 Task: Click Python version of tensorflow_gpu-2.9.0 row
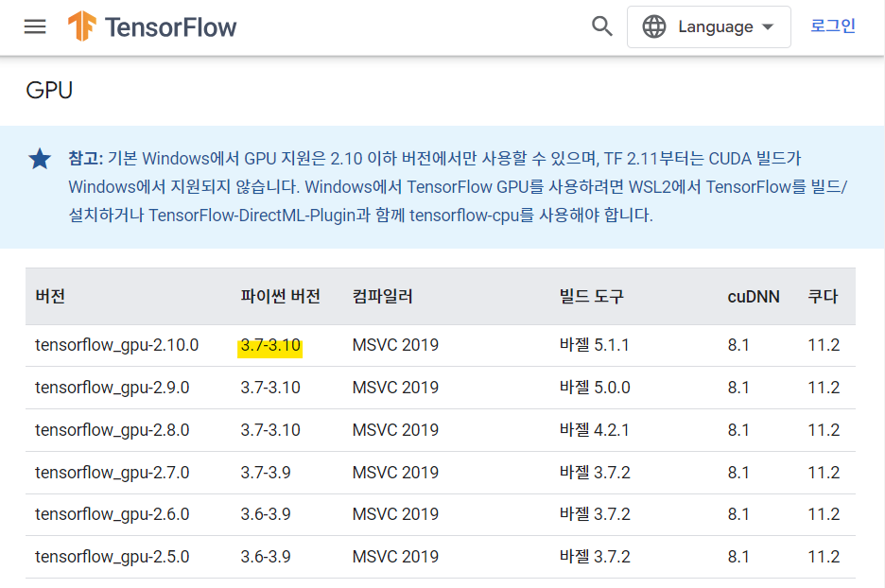pos(270,388)
